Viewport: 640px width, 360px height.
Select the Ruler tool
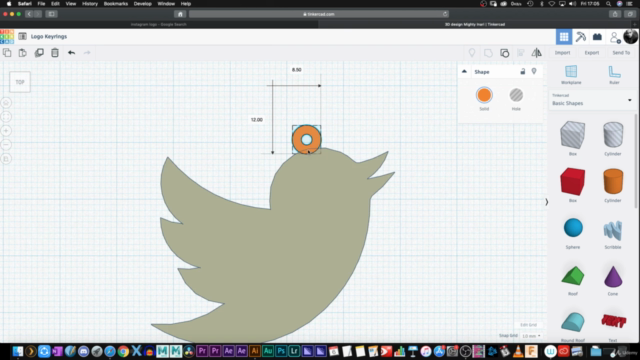614,74
